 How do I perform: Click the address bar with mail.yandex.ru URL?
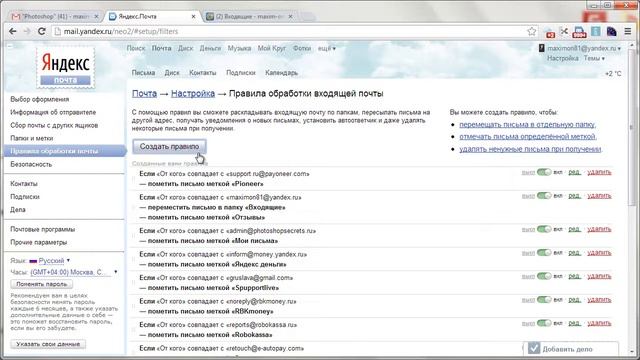[288, 31]
